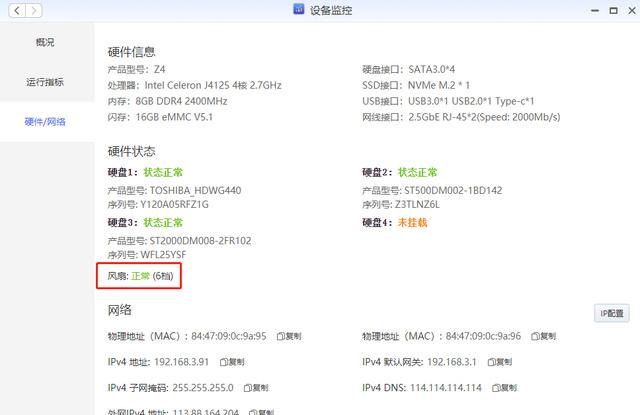This screenshot has height=415, width=640.
Task: Select the 风扇 正常 (6档) status line
Action: (140, 276)
